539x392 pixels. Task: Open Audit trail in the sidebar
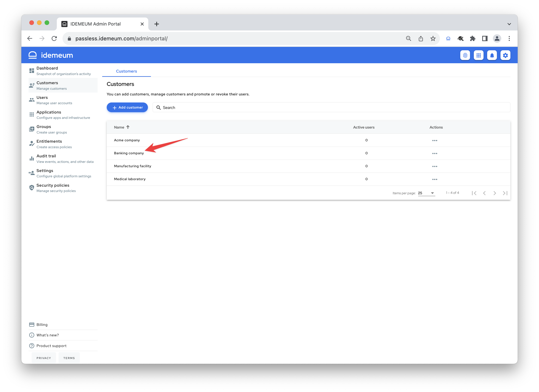[x=63, y=158]
